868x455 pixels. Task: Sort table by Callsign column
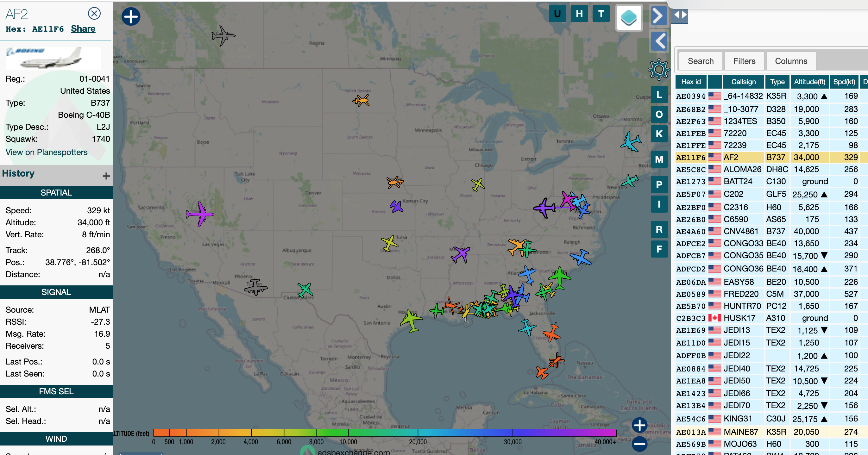(x=743, y=82)
